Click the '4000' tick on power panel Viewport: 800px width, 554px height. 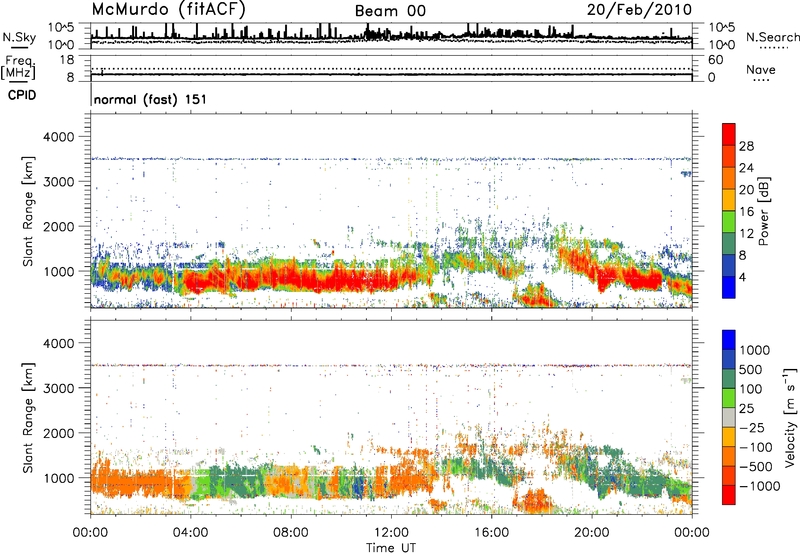click(x=59, y=137)
